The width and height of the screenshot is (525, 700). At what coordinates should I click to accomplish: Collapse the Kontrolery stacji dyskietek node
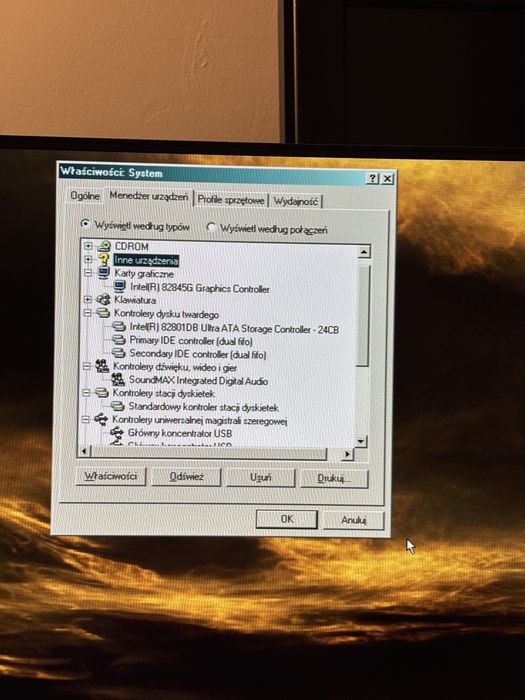coord(87,393)
